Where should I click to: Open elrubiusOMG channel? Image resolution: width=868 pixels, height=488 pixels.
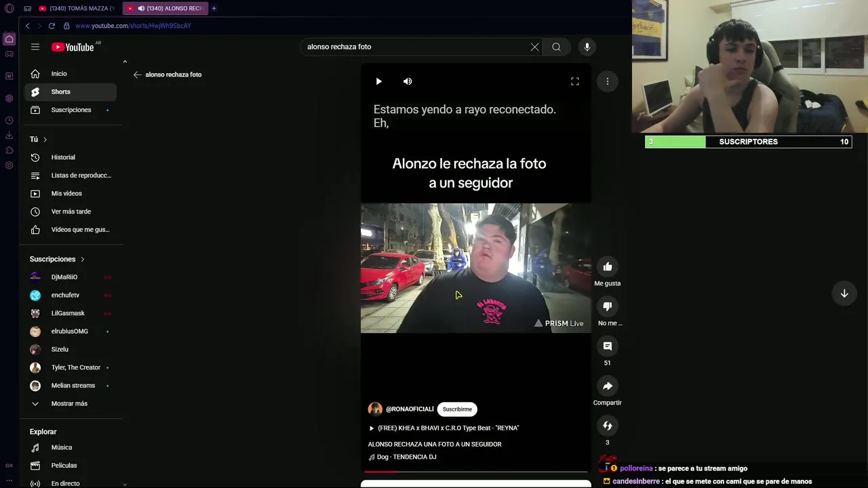click(71, 331)
